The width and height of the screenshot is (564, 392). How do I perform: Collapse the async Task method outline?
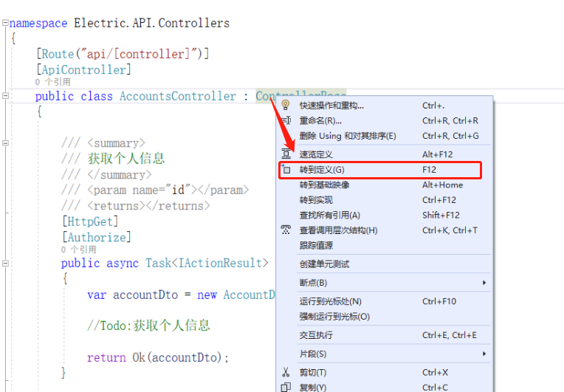5,264
